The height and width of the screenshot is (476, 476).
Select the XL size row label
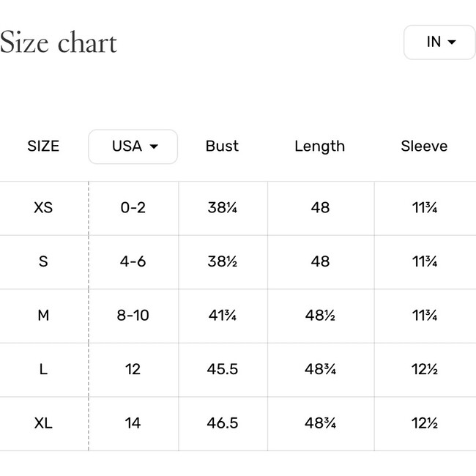(43, 423)
